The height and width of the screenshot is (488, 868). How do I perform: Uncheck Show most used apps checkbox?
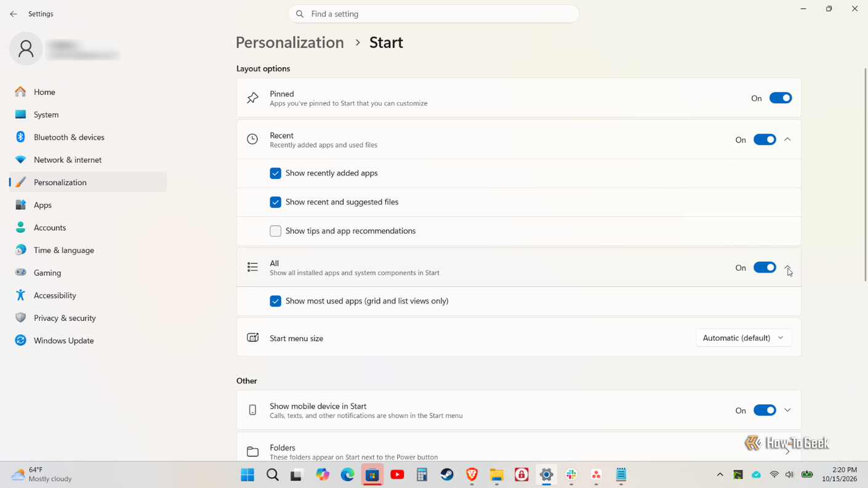click(x=275, y=301)
